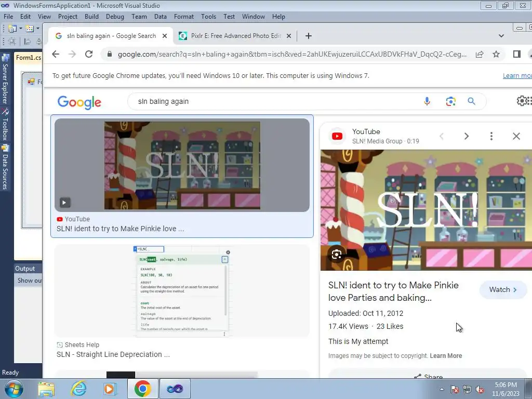
Task: Open the Windows Start button
Action: 14,389
